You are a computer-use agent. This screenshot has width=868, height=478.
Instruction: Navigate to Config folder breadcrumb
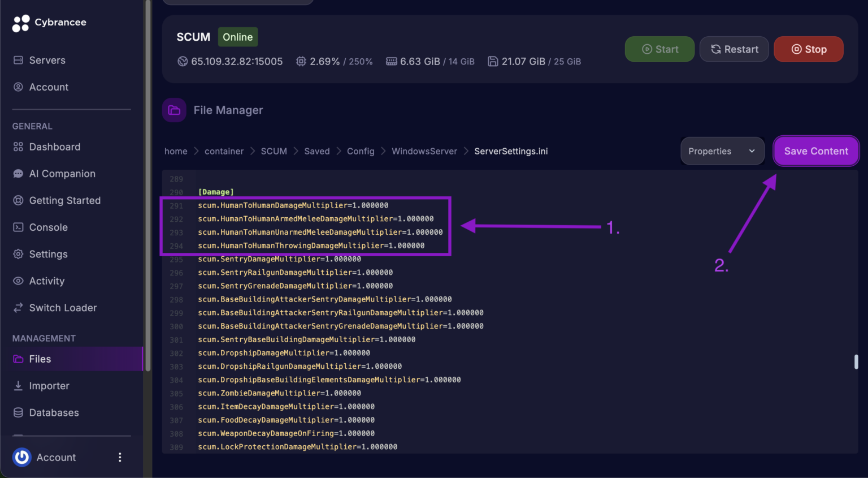click(x=361, y=151)
